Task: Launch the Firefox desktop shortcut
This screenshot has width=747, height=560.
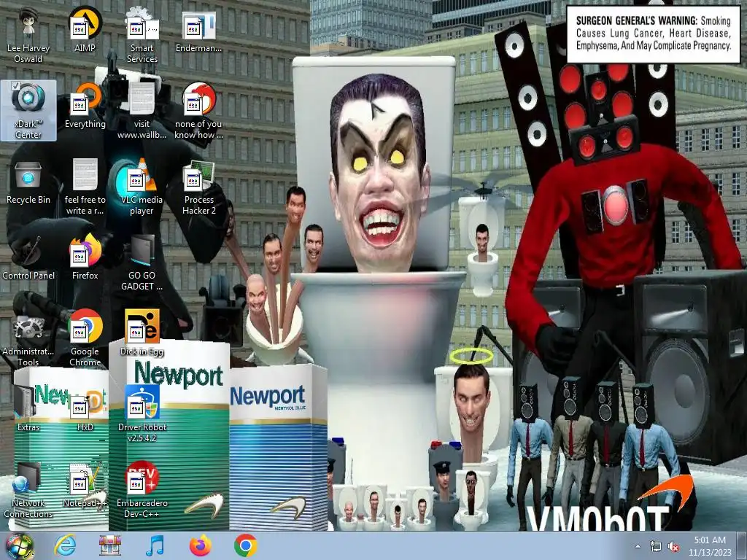Action: coord(85,257)
